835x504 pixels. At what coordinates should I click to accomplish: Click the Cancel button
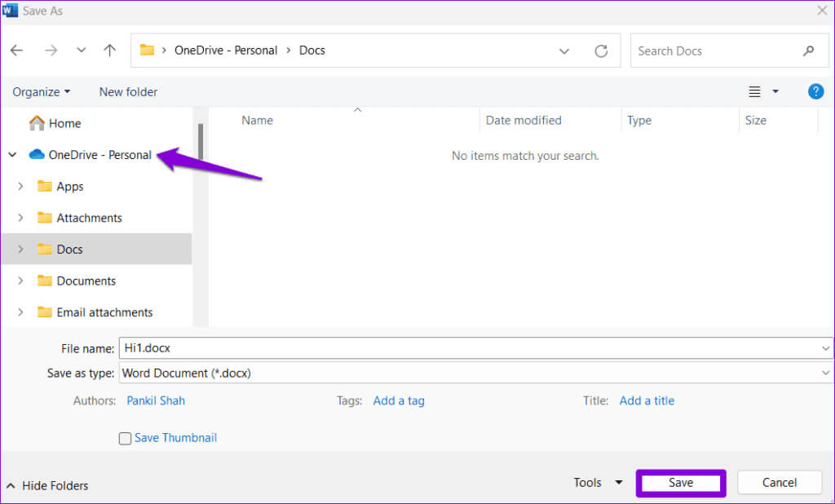[779, 483]
